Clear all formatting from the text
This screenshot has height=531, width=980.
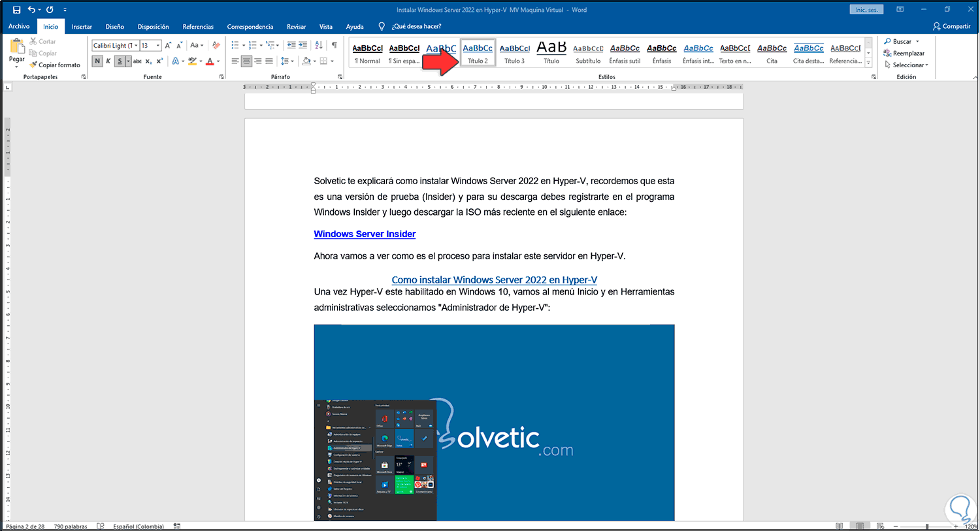click(216, 45)
